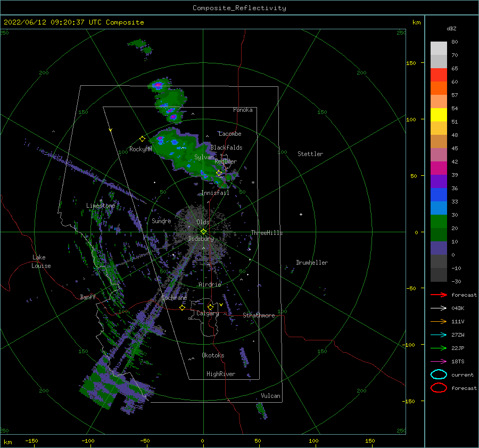Click the white 04DK arrow icon
Screen dimensions: 479x448
(439, 308)
